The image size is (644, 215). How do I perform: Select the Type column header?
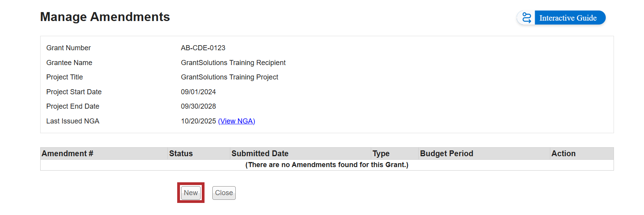click(381, 153)
